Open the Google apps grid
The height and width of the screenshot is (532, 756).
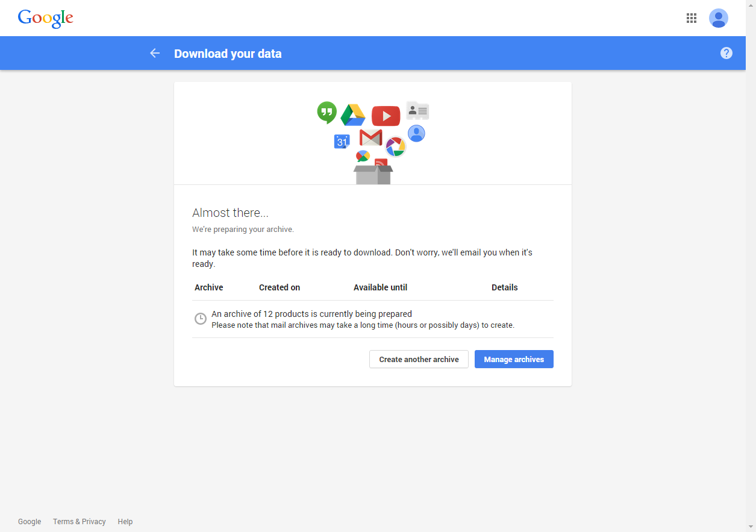692,18
